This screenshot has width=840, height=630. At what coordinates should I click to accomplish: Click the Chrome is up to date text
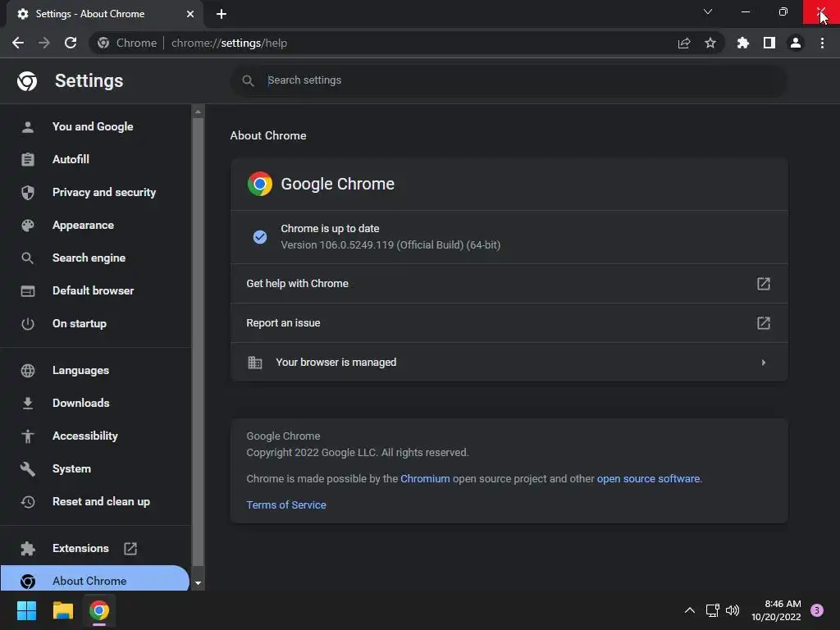click(x=330, y=228)
